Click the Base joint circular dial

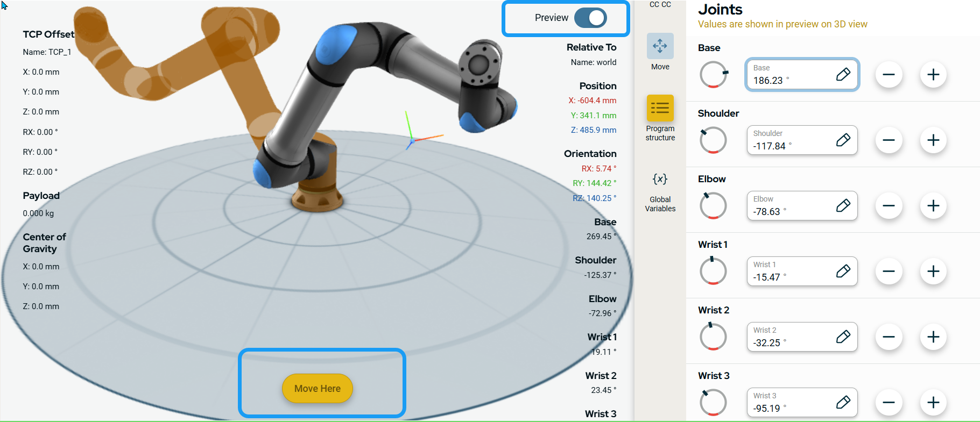pyautogui.click(x=713, y=75)
